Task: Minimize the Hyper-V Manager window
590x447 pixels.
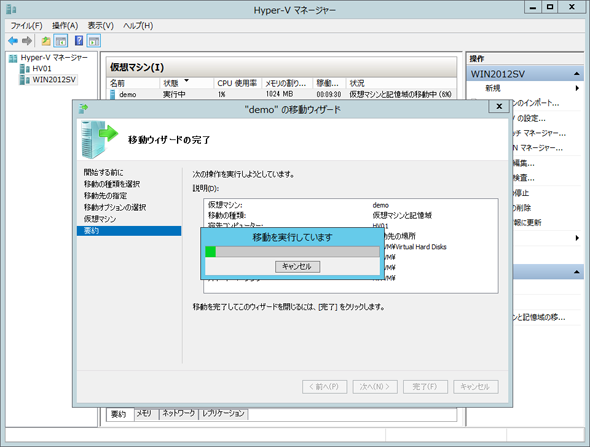Action: (533, 7)
